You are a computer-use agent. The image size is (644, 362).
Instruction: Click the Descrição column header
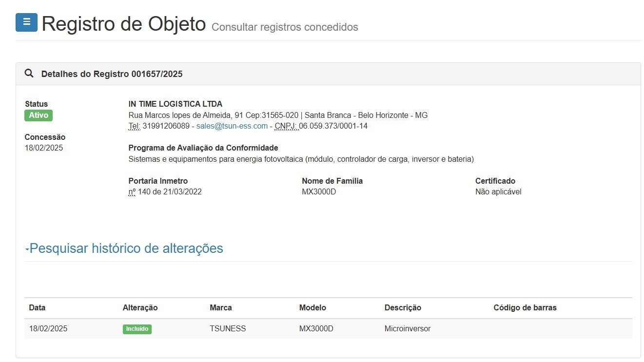tap(403, 308)
